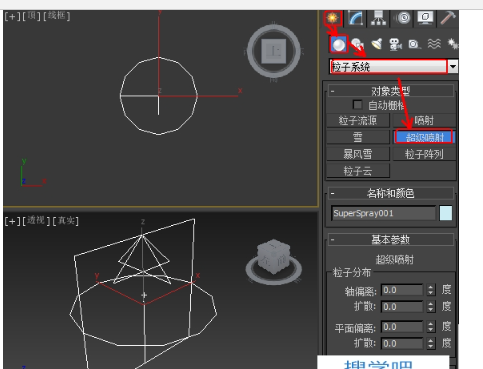483x369 pixels.
Task: Open the Display panel tab
Action: [x=425, y=18]
